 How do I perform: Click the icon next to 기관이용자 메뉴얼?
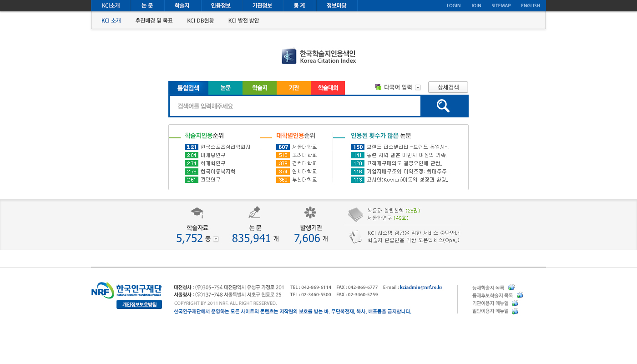pos(515,303)
